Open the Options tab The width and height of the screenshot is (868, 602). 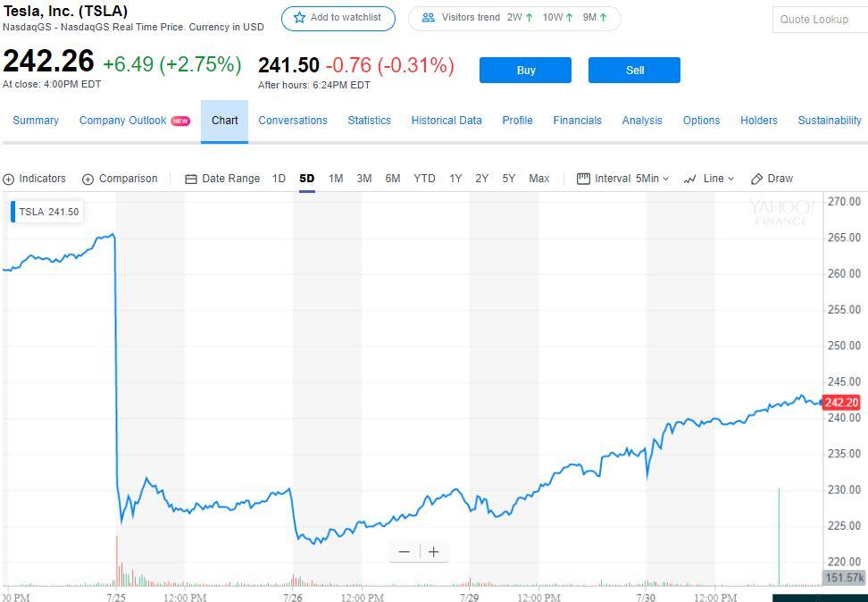(701, 121)
